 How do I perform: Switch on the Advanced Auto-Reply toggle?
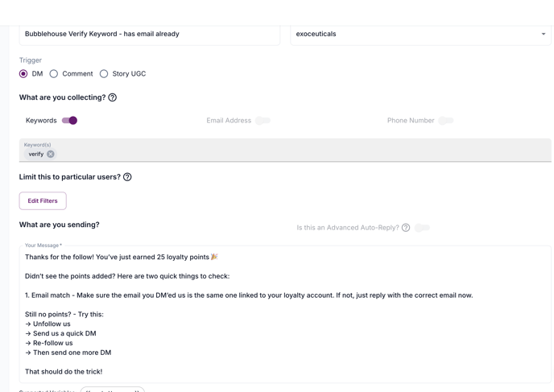(422, 228)
